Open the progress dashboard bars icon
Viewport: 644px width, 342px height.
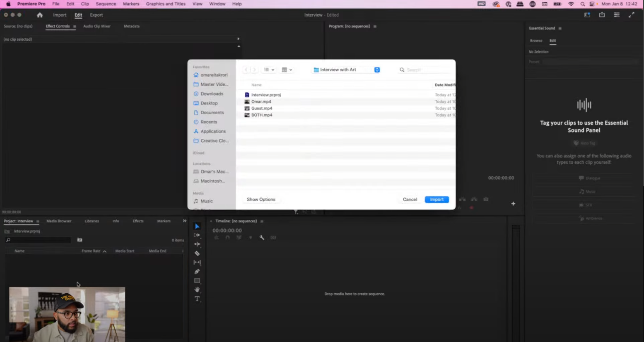pyautogui.click(x=617, y=15)
